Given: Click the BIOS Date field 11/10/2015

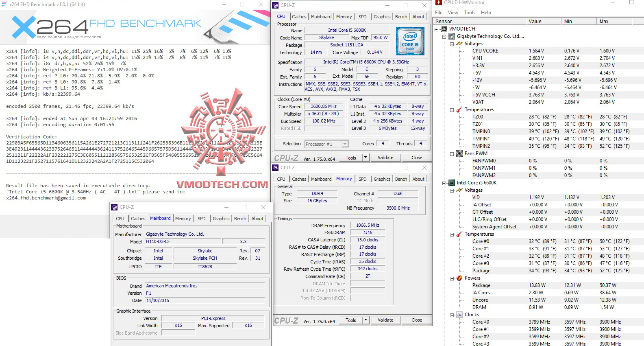Looking at the screenshot, I should coord(205,300).
